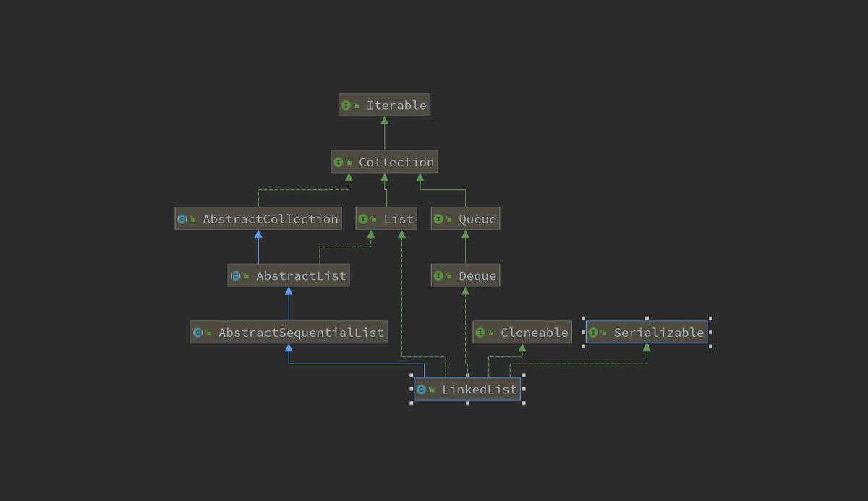Image resolution: width=868 pixels, height=501 pixels.
Task: Click the class icon on LinkedList node
Action: click(x=422, y=390)
